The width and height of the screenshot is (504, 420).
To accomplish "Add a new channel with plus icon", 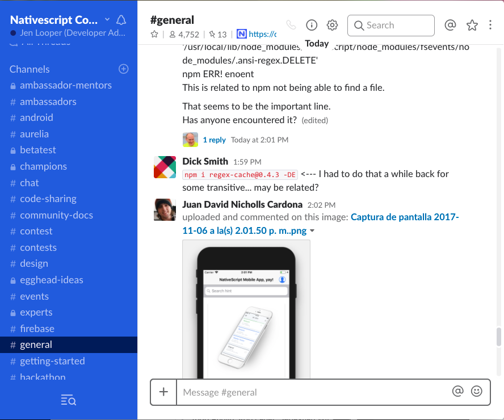I will (123, 69).
